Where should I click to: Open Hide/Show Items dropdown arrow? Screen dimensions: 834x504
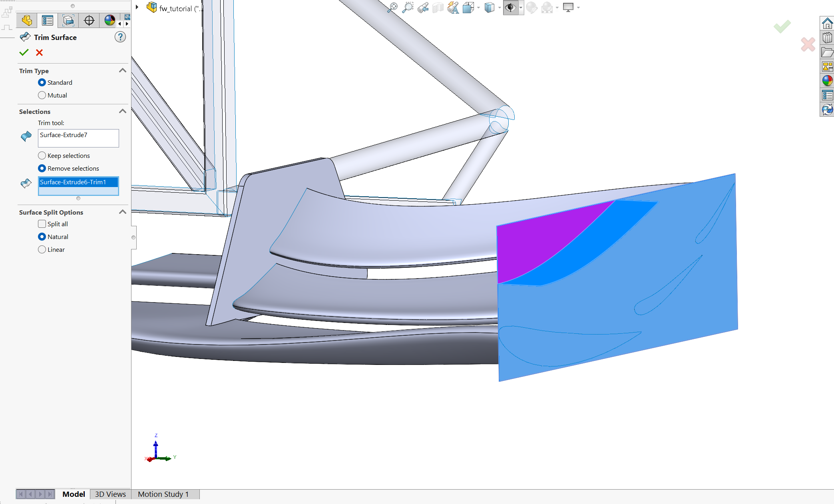(521, 8)
